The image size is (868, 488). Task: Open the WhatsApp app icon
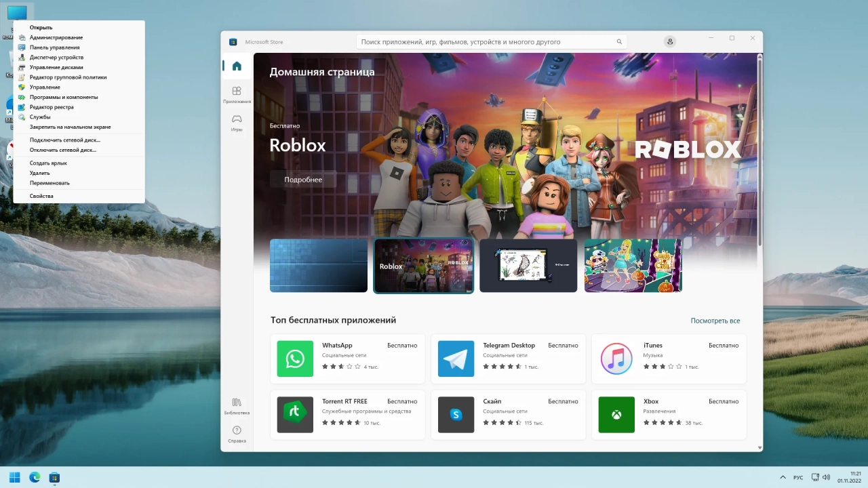tap(295, 359)
